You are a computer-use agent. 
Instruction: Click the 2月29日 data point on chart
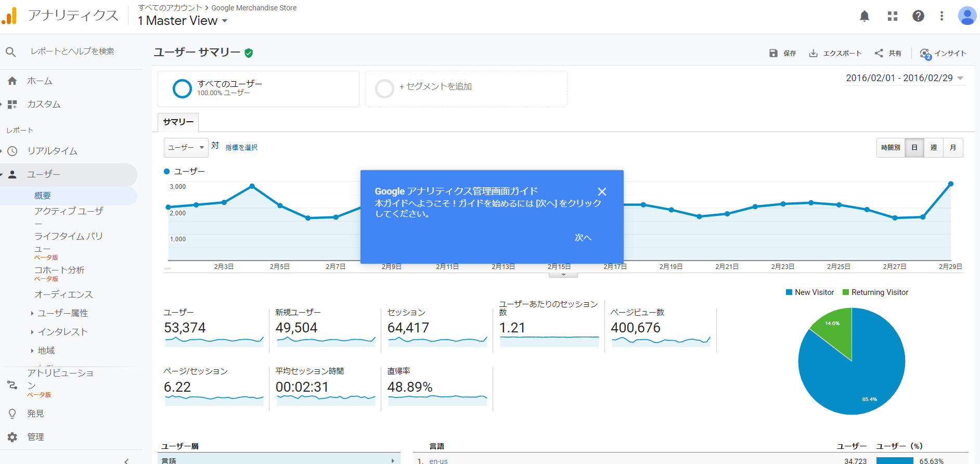coord(951,184)
